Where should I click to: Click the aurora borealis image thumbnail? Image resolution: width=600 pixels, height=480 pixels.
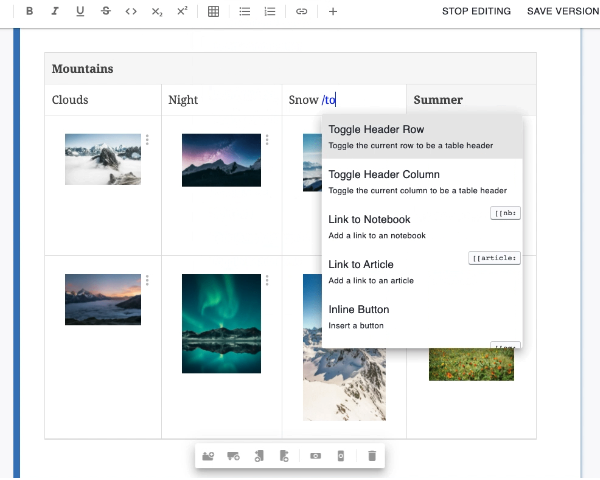[x=221, y=323]
